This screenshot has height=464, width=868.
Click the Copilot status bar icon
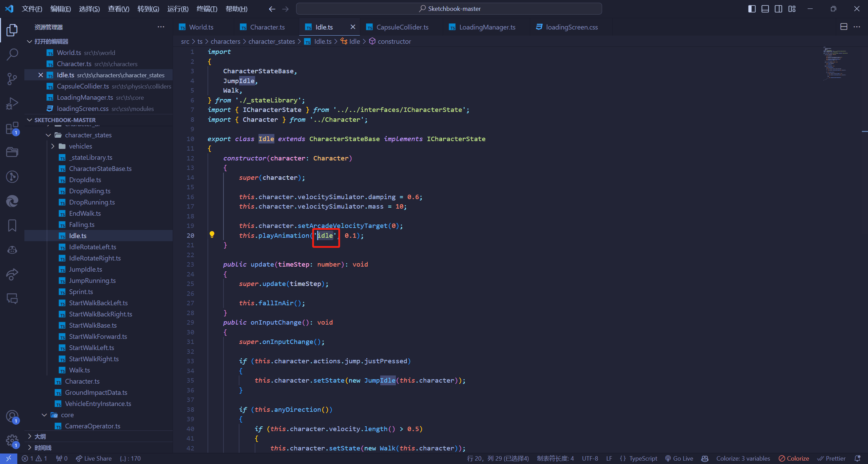coord(705,458)
